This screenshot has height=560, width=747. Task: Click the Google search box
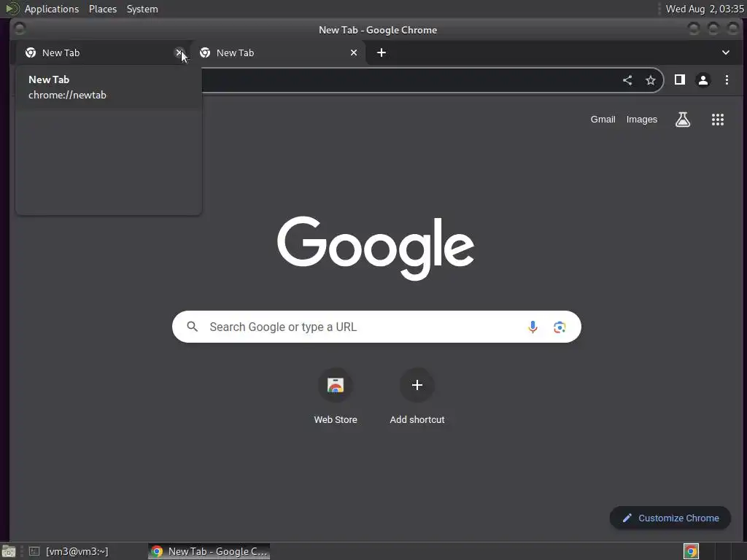(x=376, y=327)
